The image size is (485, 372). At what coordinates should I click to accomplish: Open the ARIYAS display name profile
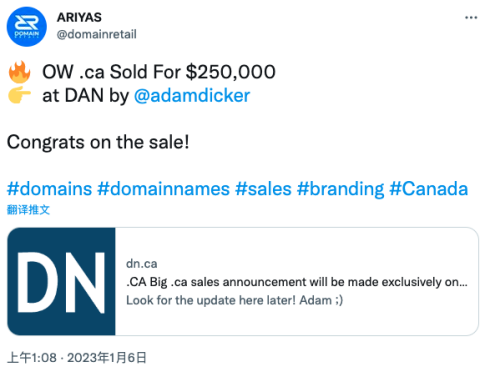click(79, 17)
